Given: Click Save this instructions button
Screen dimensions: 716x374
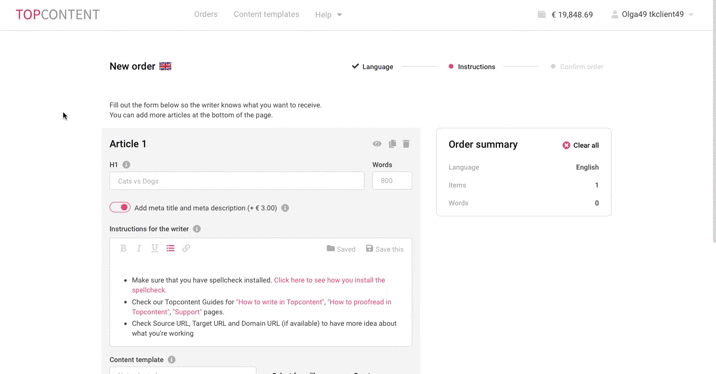Looking at the screenshot, I should click(x=385, y=249).
